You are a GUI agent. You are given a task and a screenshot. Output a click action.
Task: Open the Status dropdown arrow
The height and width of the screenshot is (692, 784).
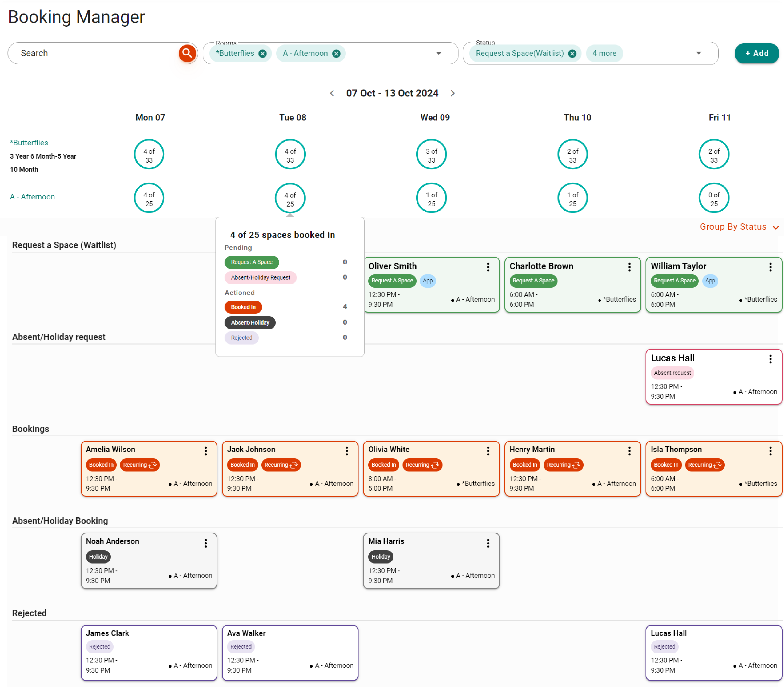tap(698, 53)
